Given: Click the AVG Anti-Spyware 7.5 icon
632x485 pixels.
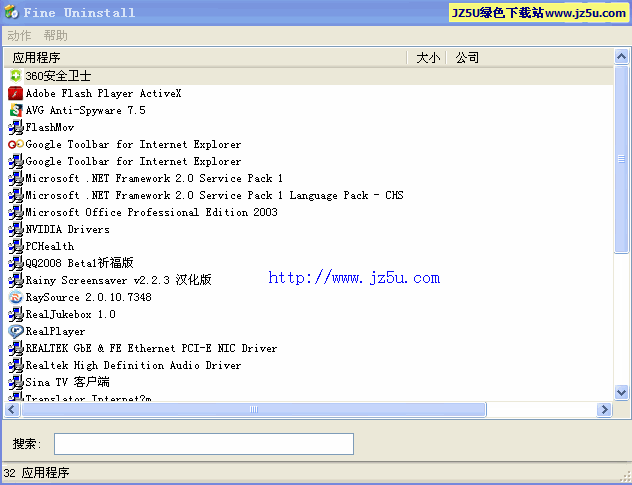Looking at the screenshot, I should tap(15, 110).
